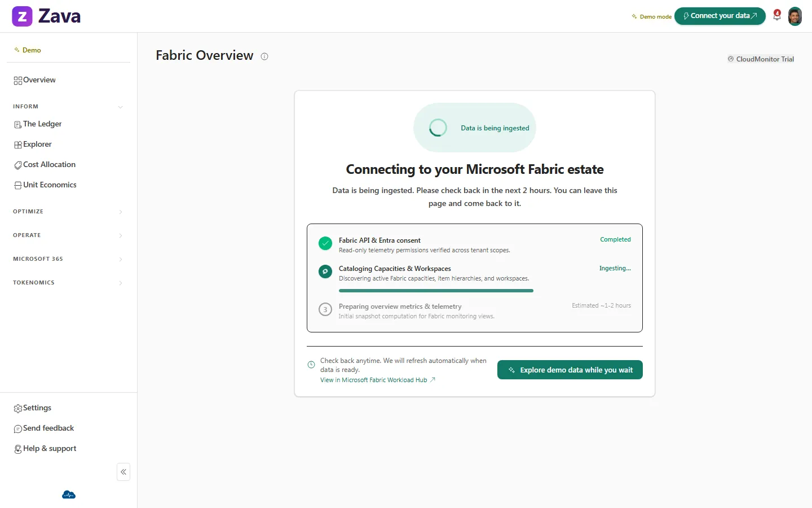The image size is (812, 508).
Task: Click Cataloging Capacities & Workspaces title
Action: 395,269
